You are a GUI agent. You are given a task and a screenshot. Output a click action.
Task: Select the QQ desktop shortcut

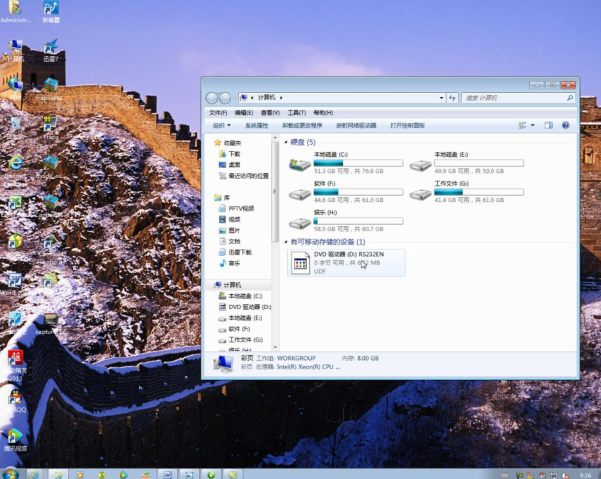(15, 401)
